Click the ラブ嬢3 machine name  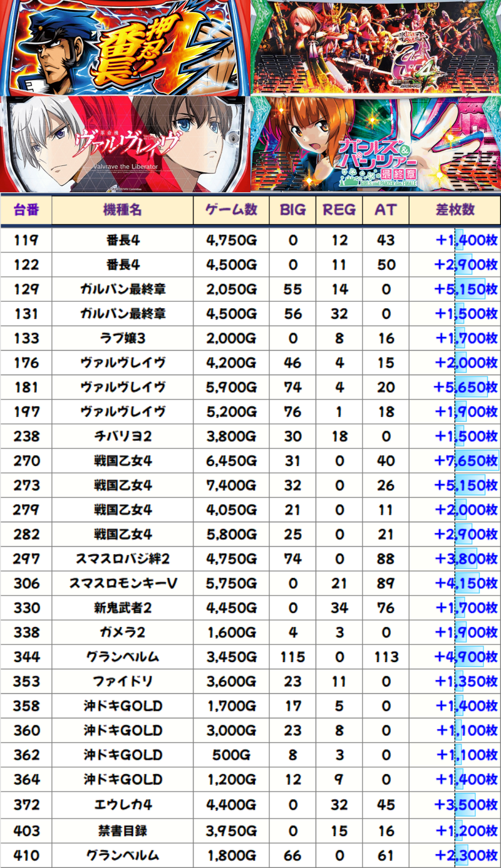(x=122, y=339)
